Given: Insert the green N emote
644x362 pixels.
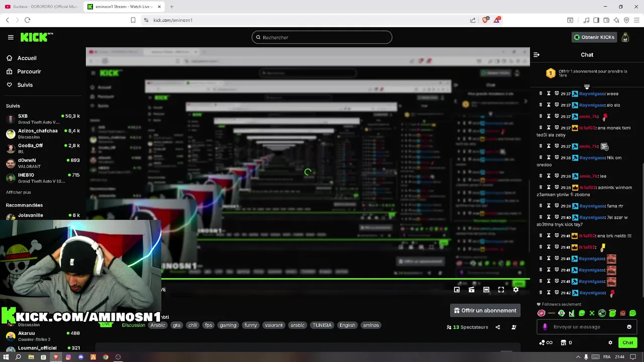Looking at the screenshot, I should (x=572, y=313).
